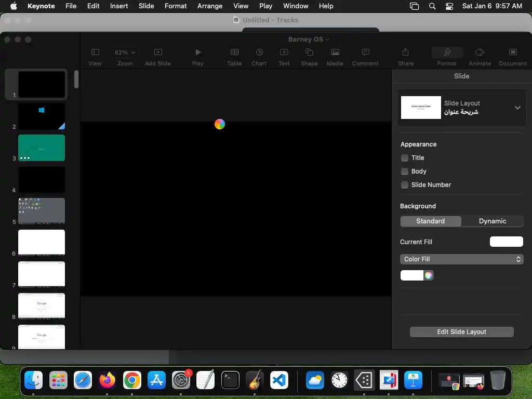Image resolution: width=532 pixels, height=399 pixels.
Task: Open the View toolbar icon
Action: (95, 52)
